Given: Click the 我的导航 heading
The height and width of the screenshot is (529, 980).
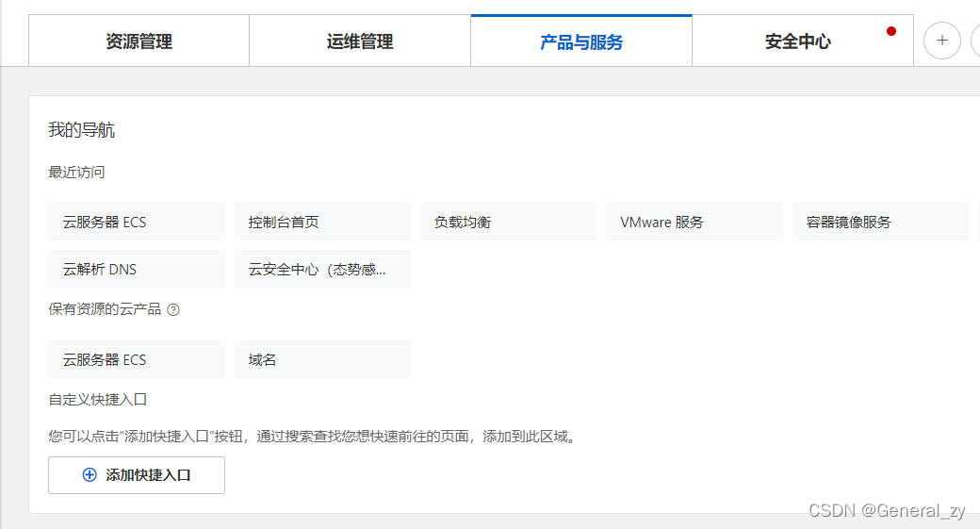Looking at the screenshot, I should (81, 130).
